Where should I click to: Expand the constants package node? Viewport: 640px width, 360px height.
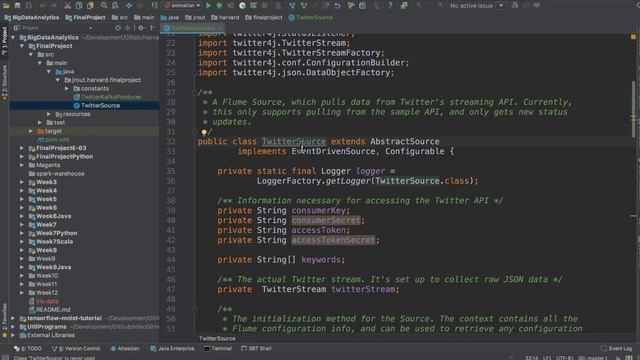click(x=67, y=89)
